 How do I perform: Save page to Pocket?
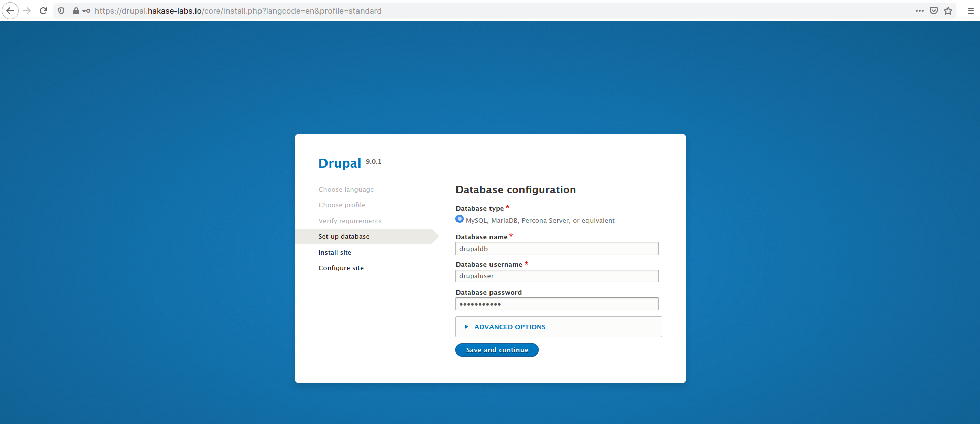click(934, 11)
